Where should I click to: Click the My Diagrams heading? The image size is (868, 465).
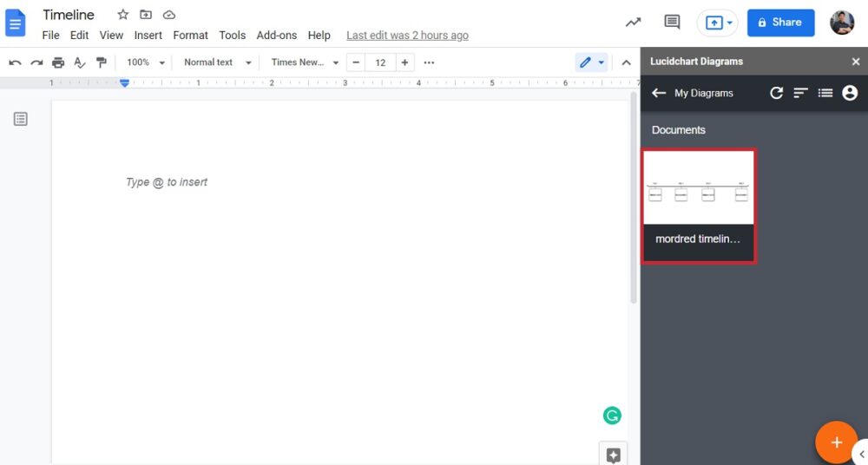pos(704,93)
